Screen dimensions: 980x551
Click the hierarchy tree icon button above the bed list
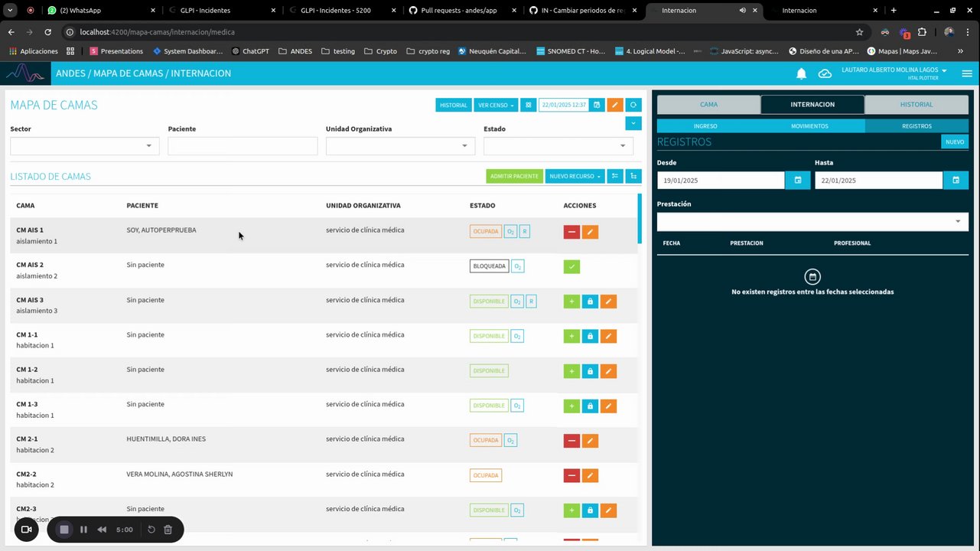click(x=633, y=176)
